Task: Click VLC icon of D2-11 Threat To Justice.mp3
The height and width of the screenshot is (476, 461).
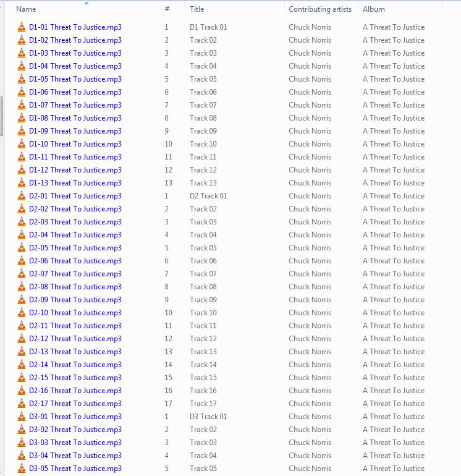Action: click(22, 326)
